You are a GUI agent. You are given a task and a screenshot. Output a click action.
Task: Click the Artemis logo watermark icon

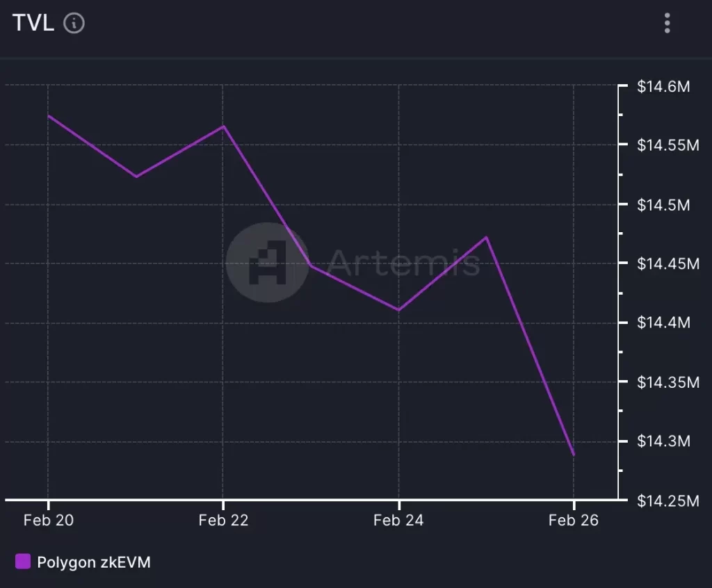(268, 263)
